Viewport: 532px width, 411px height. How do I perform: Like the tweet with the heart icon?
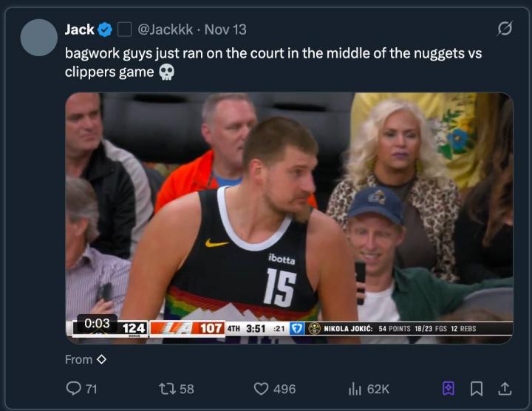tap(261, 388)
